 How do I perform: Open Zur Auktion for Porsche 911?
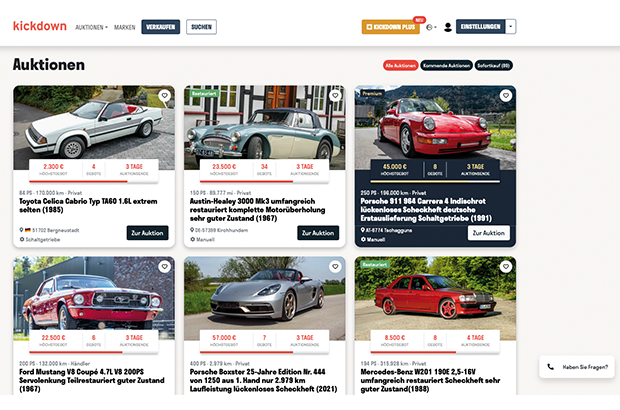click(489, 233)
